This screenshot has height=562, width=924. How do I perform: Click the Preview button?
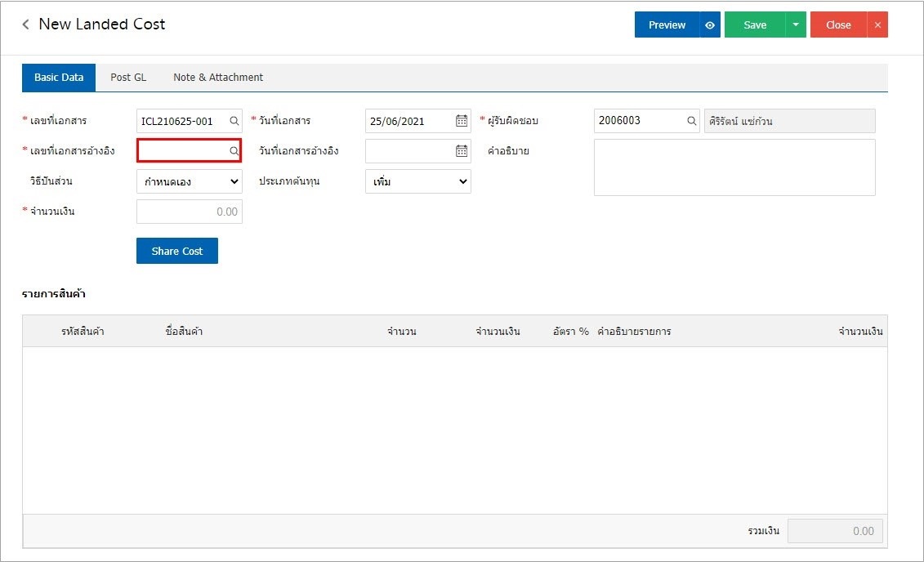(x=667, y=25)
